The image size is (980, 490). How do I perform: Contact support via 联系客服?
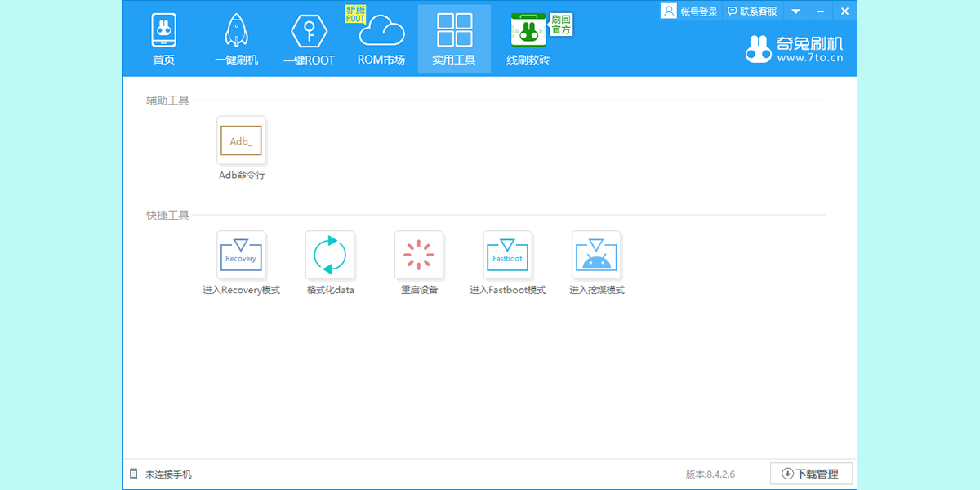(x=751, y=11)
